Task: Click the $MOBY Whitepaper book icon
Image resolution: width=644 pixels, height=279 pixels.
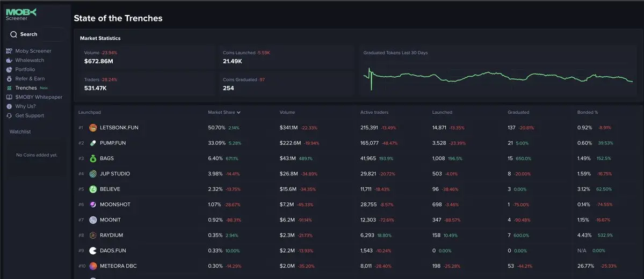Action: (9, 97)
